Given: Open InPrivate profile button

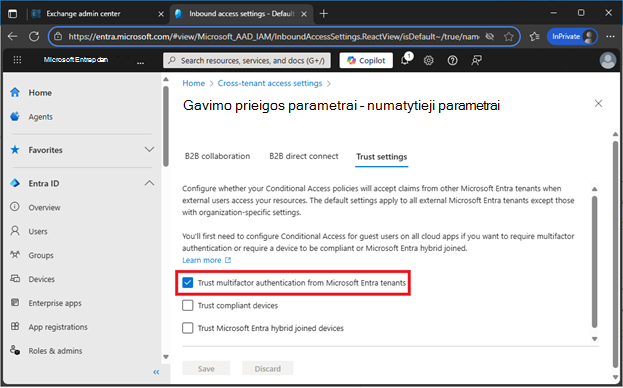Looking at the screenshot, I should click(572, 37).
